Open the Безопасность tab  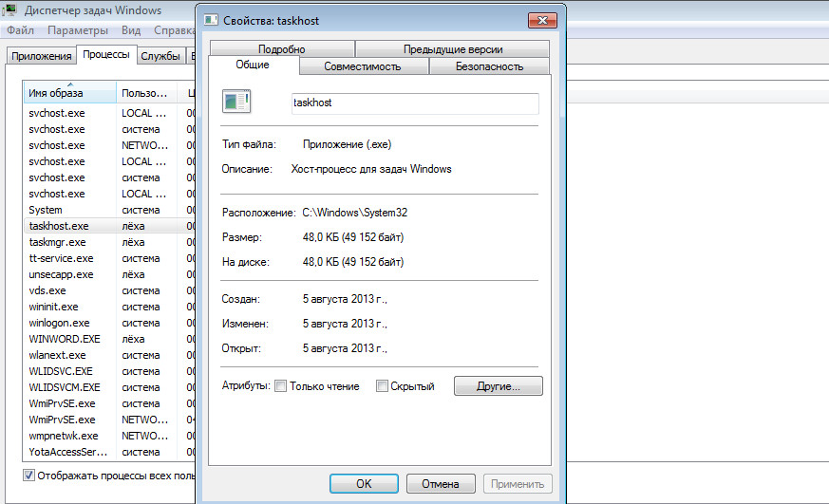490,66
